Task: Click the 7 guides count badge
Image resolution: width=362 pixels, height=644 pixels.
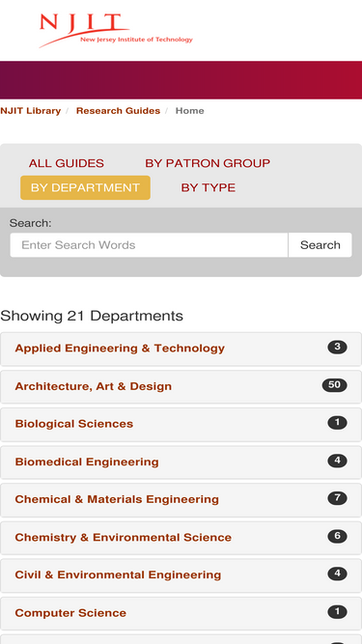Action: pos(337,498)
